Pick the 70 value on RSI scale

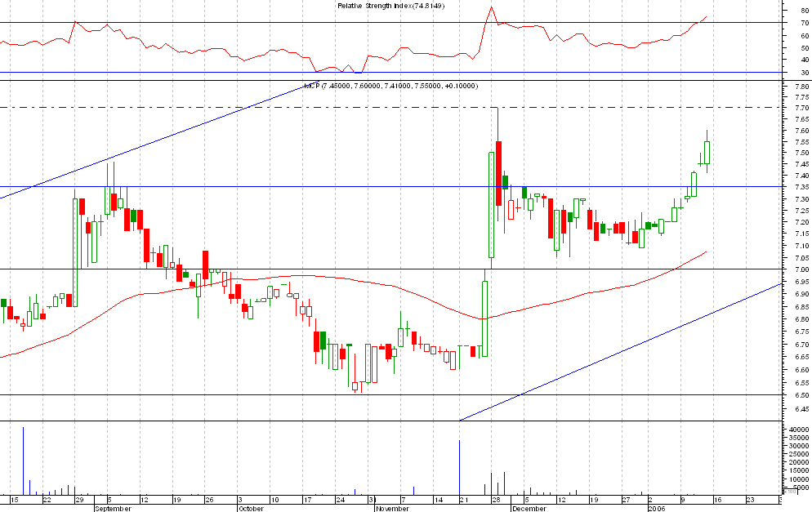803,24
